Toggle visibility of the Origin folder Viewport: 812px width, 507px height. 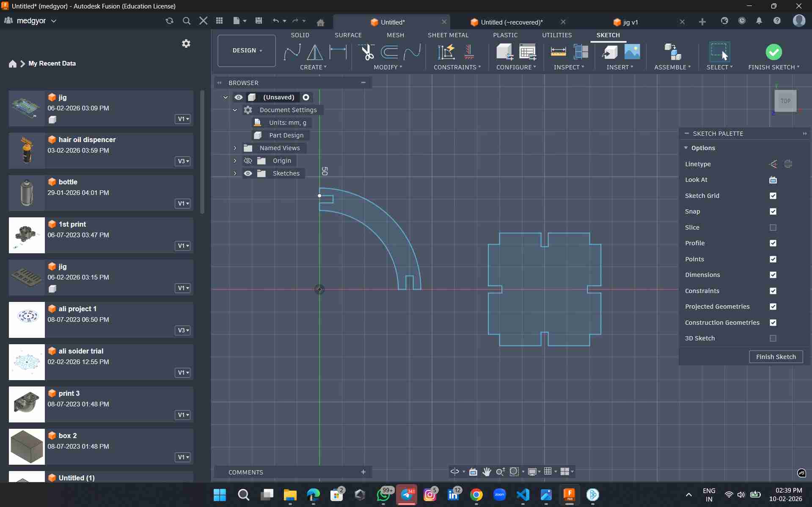tap(248, 161)
